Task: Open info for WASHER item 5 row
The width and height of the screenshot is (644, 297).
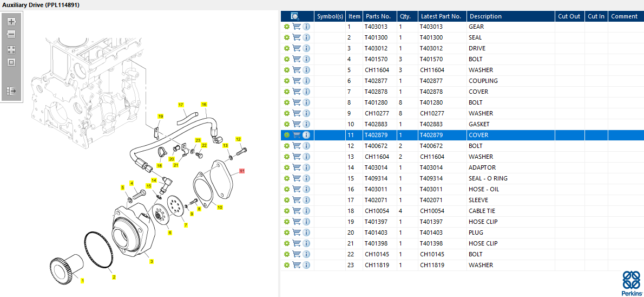Action: click(306, 70)
